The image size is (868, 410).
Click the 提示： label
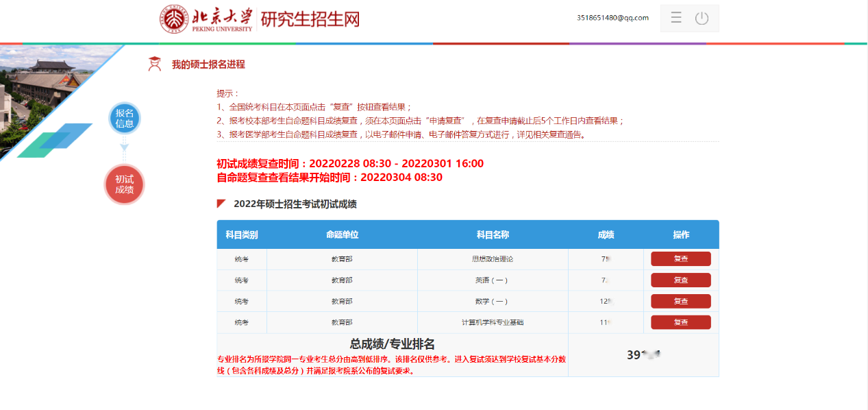click(229, 93)
